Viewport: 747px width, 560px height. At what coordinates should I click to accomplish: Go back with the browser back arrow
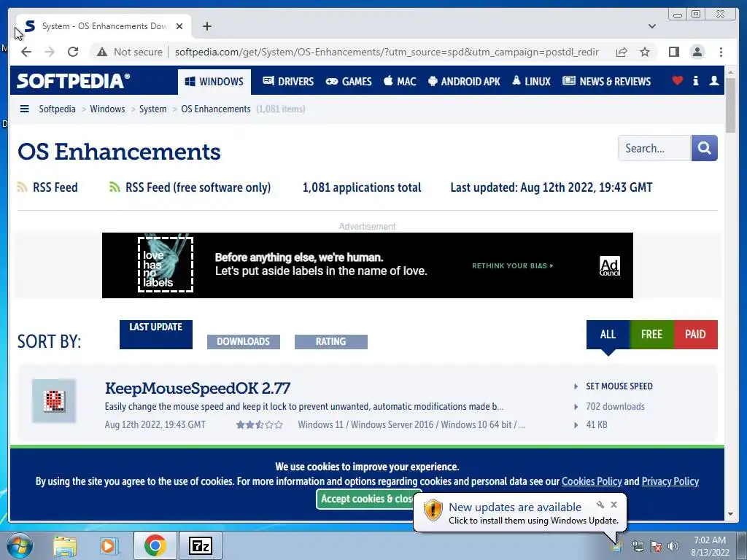click(26, 52)
